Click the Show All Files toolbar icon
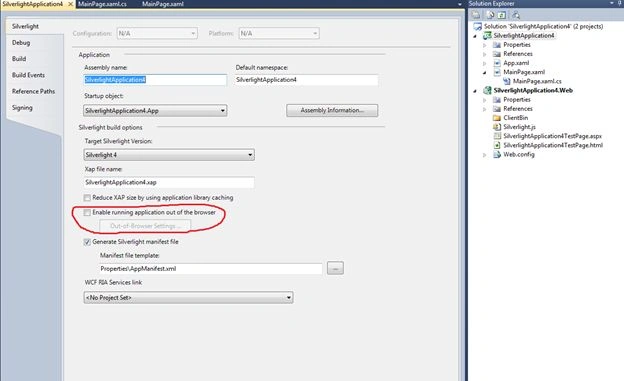Viewport: 624px width, 381px height. point(490,15)
